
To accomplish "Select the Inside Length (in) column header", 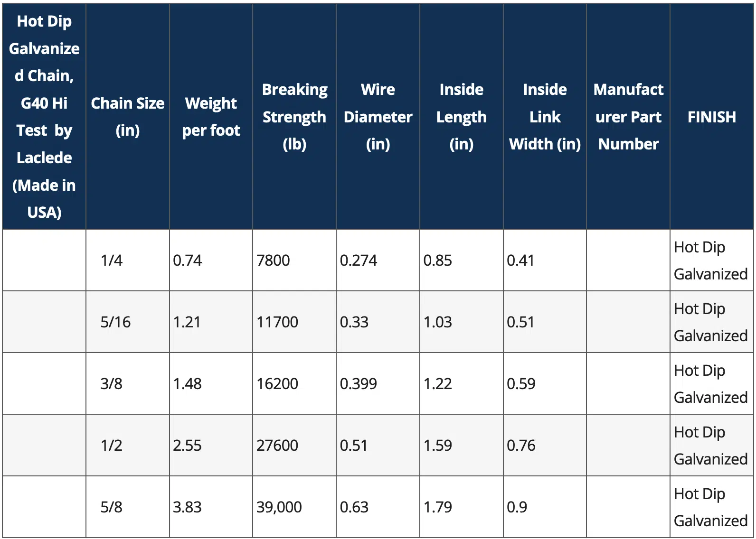I will (x=461, y=117).
